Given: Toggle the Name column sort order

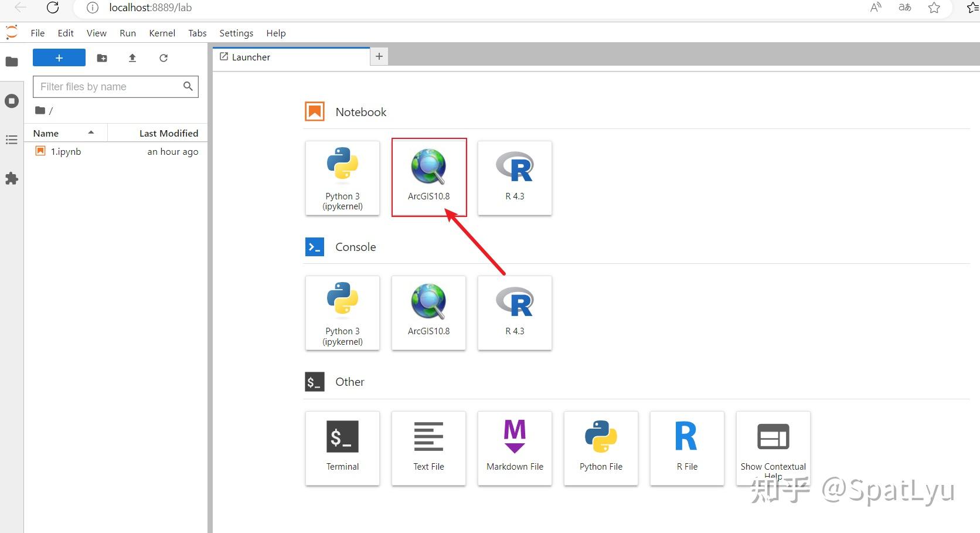Looking at the screenshot, I should point(45,133).
